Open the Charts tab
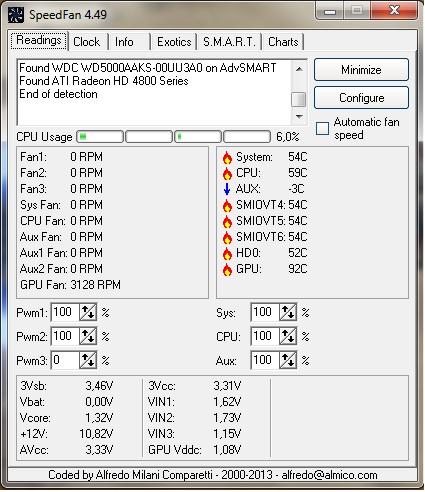This screenshot has height=492, width=425. pyautogui.click(x=283, y=42)
